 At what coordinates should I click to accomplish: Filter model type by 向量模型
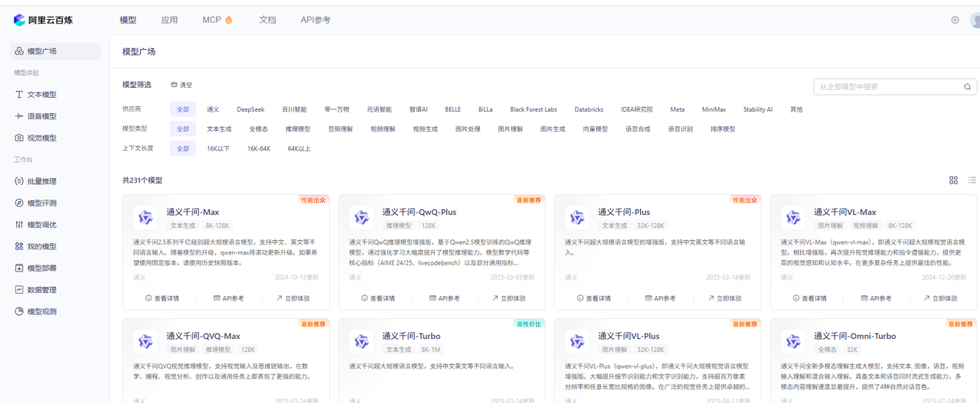[x=595, y=129]
